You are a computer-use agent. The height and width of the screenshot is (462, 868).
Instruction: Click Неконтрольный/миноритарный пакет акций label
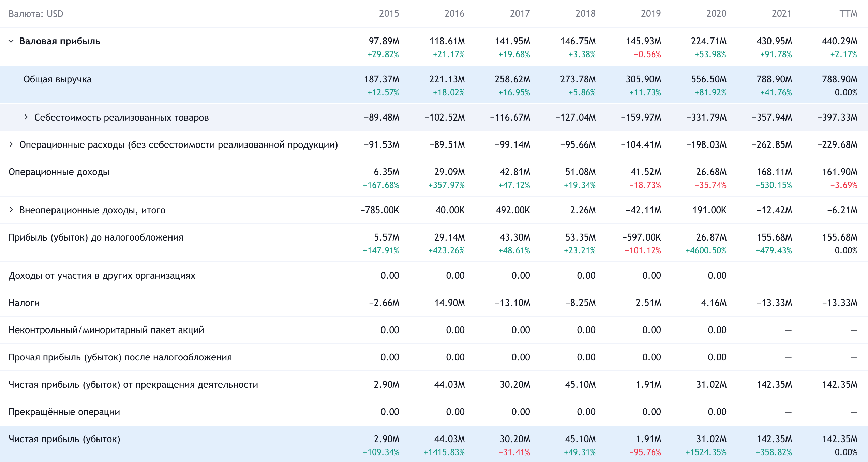point(106,330)
